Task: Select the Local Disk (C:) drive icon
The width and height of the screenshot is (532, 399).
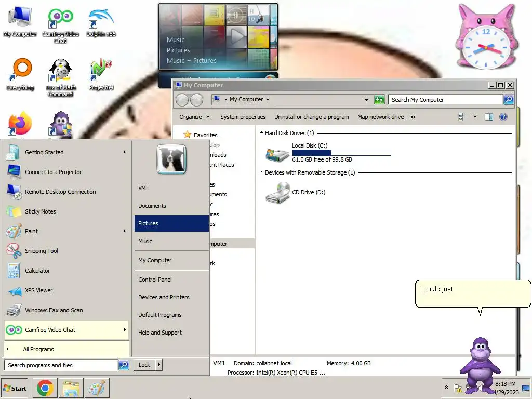Action: (x=277, y=155)
